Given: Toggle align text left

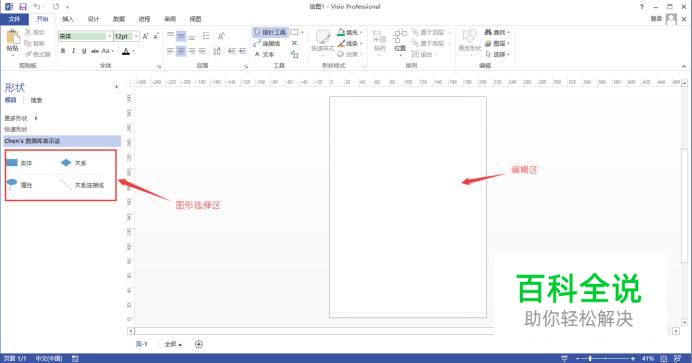Looking at the screenshot, I should (170, 51).
